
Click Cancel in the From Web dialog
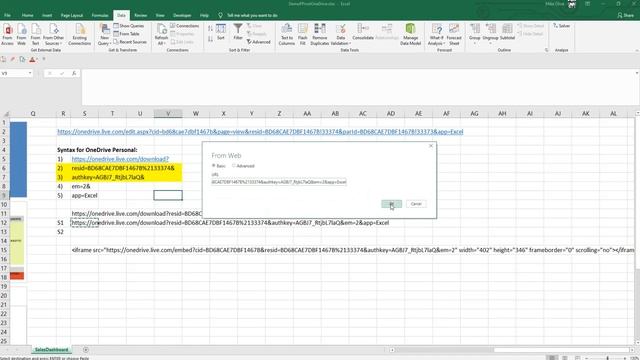click(416, 204)
